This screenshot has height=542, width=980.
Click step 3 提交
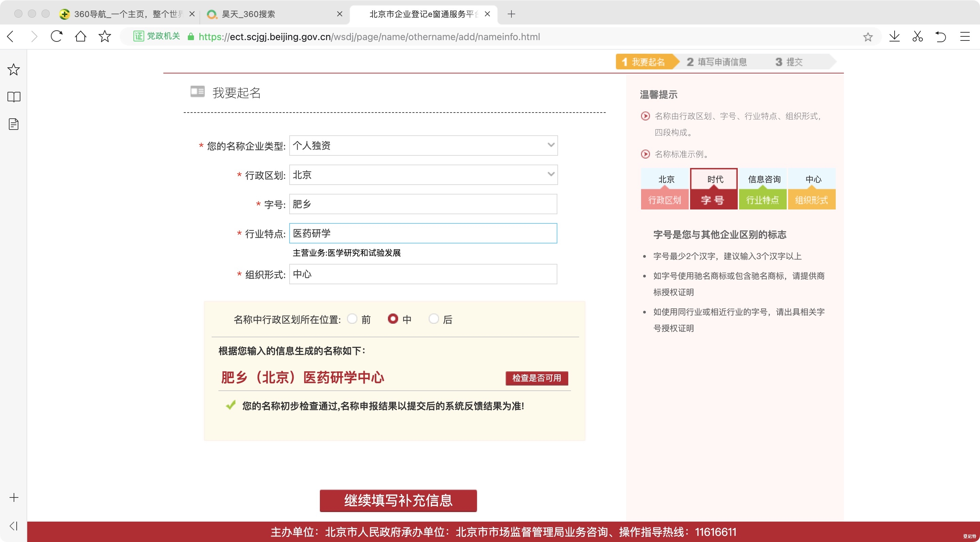[789, 62]
